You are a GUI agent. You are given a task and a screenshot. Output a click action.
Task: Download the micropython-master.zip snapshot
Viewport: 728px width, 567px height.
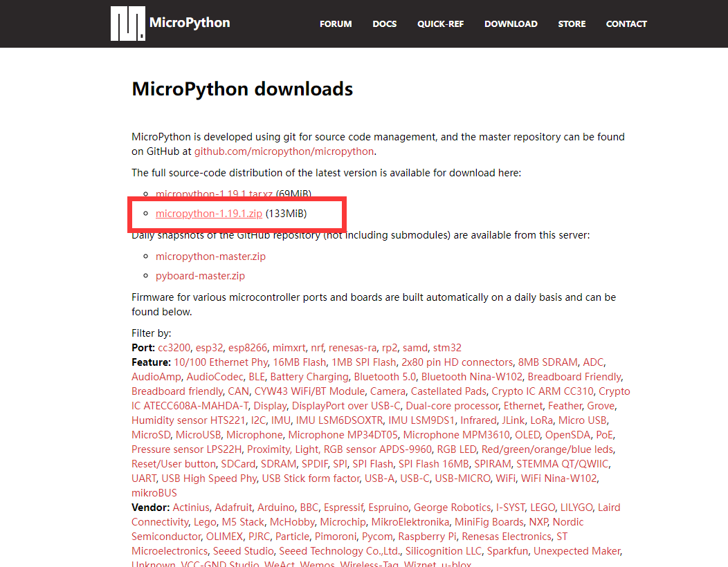pyautogui.click(x=210, y=256)
